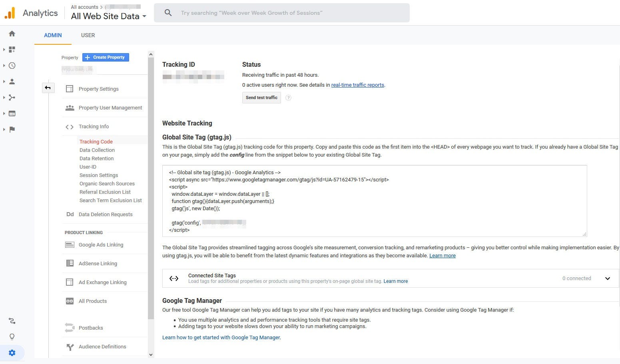Open the All Web Site Data view dropdown
The width and height of the screenshot is (620, 364).
pos(109,16)
